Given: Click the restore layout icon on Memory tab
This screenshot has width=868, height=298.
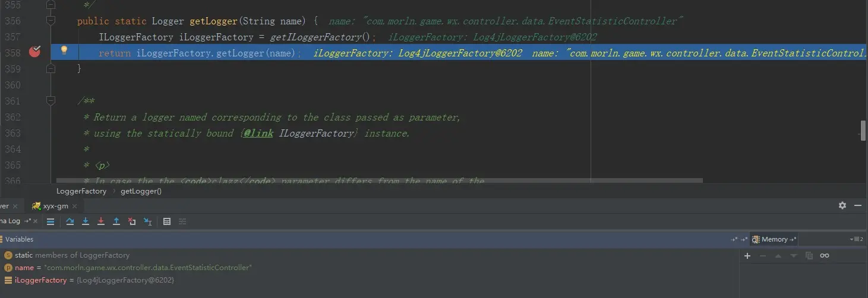Looking at the screenshot, I should (793, 239).
